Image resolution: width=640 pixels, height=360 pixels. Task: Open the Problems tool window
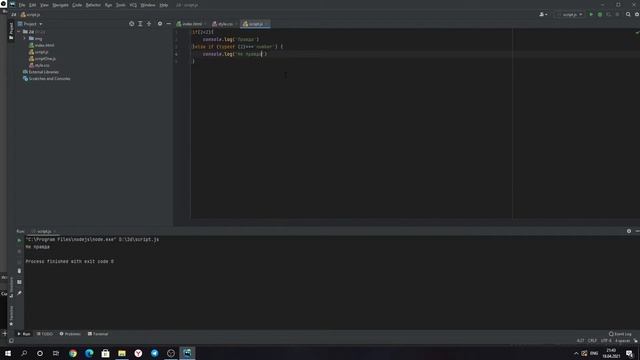point(70,334)
